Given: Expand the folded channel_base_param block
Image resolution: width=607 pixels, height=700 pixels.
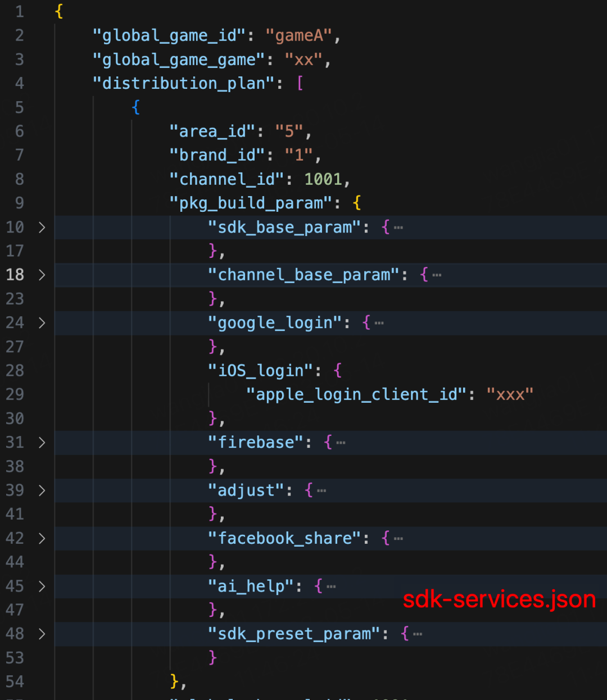Looking at the screenshot, I should pos(42,275).
